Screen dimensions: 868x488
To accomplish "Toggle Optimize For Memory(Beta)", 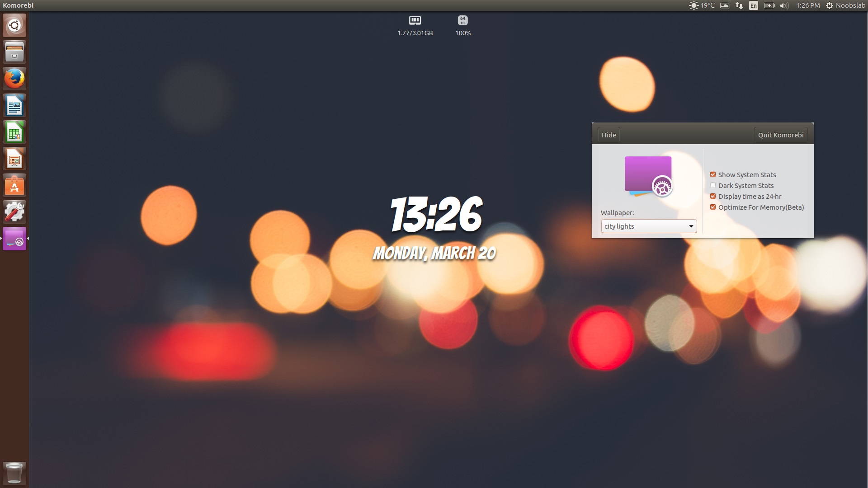I will click(713, 207).
